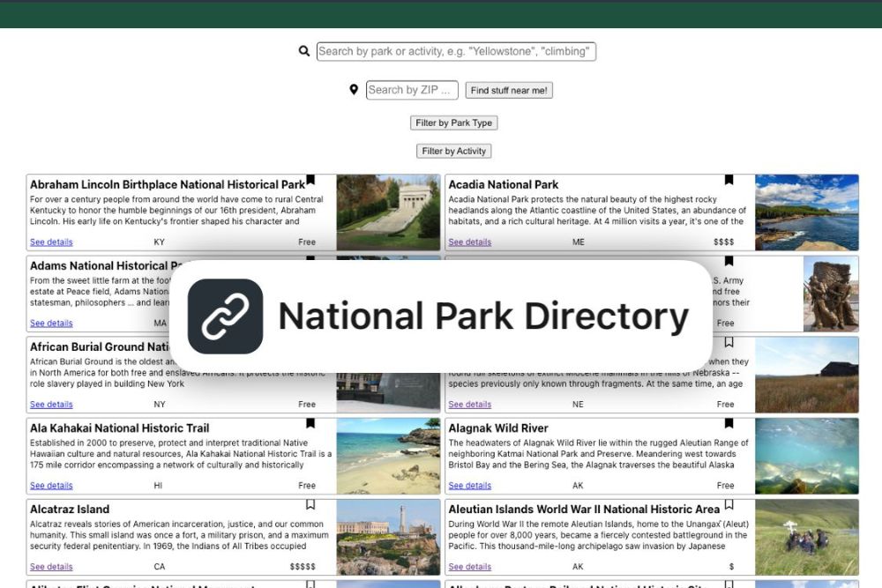Follow See details link on Adams card
Viewport: 882px width, 588px height.
(51, 324)
